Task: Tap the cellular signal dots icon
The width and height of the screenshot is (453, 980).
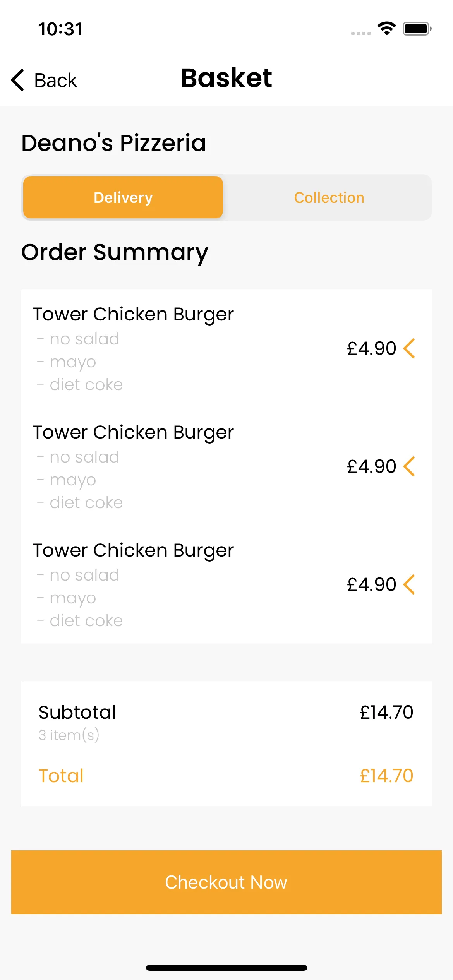Action: 361,33
